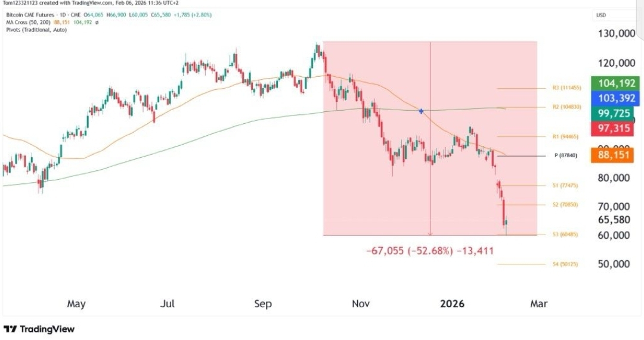Click the R3 (111455) pivot label
The image size is (644, 340).
(x=567, y=88)
